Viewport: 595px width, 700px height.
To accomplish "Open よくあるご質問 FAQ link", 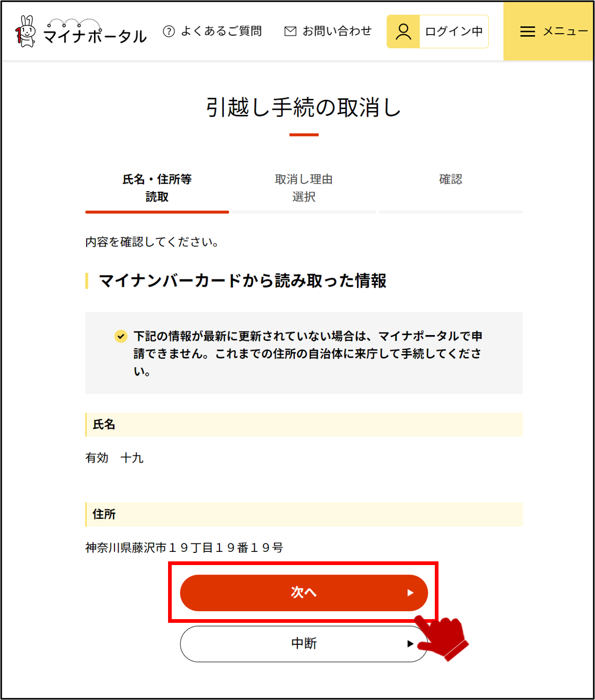I will tap(221, 32).
